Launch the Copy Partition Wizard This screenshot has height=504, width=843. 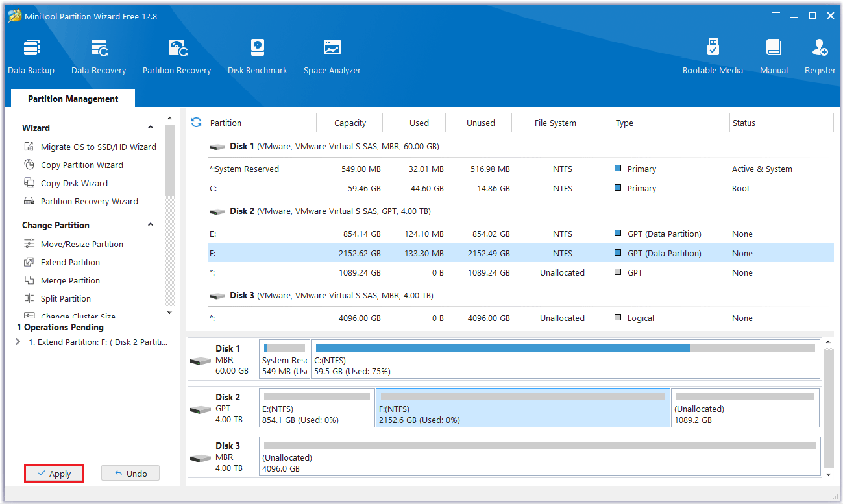tap(74, 165)
